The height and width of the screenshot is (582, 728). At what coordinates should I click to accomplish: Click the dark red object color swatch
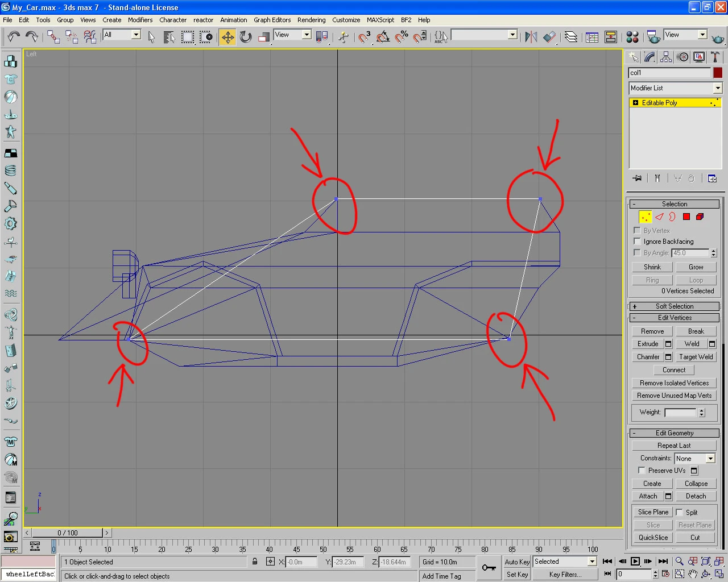(718, 73)
